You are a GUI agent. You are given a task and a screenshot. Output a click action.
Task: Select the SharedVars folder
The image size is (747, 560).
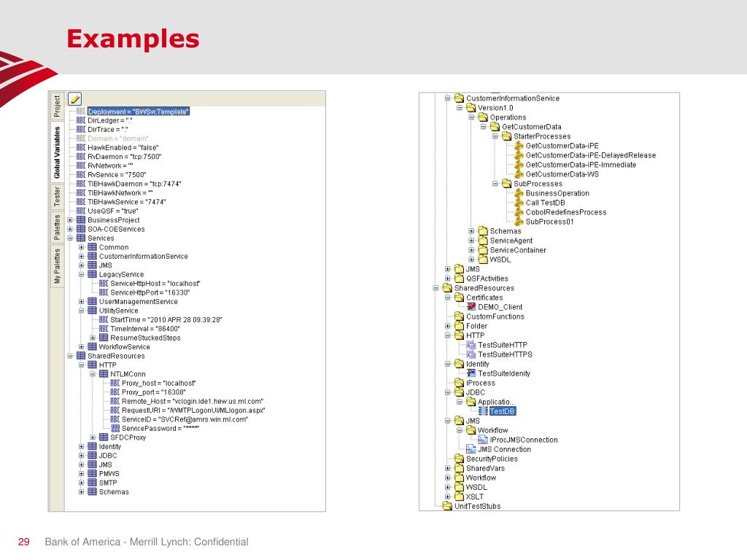click(485, 468)
